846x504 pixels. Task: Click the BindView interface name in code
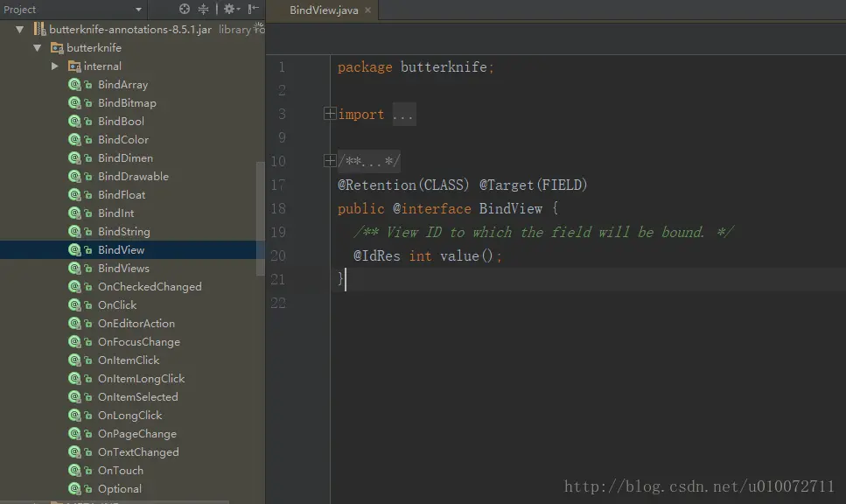510,209
